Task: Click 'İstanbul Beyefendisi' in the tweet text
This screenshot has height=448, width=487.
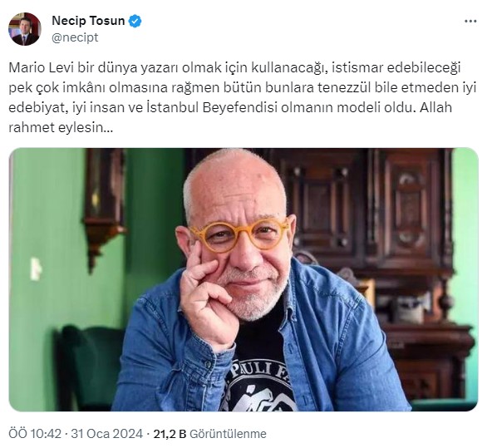Action: [x=212, y=107]
